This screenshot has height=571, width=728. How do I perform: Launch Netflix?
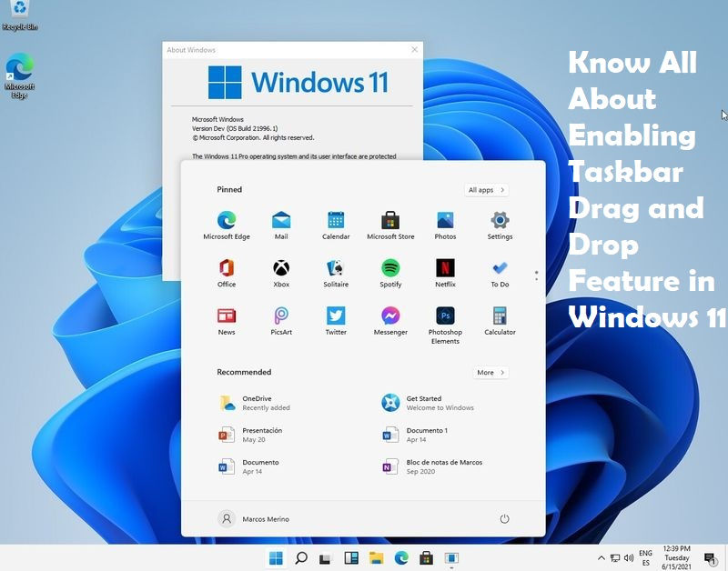(445, 273)
